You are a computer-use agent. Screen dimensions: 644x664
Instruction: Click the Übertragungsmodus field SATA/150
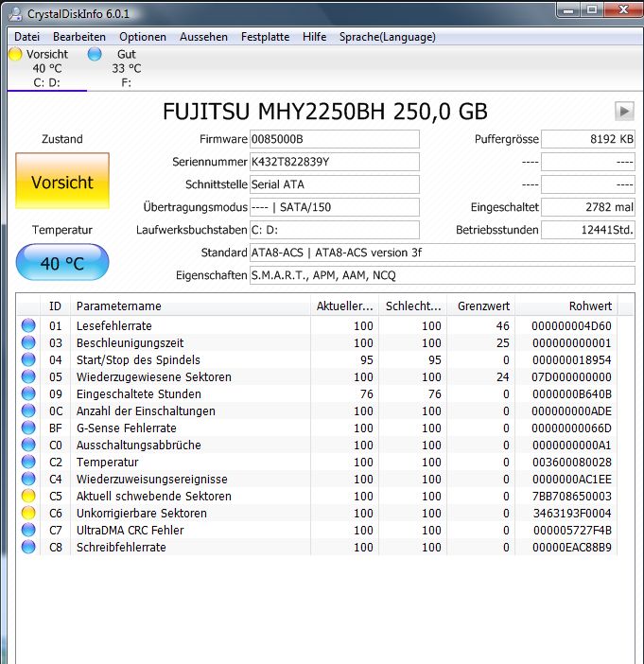click(335, 207)
